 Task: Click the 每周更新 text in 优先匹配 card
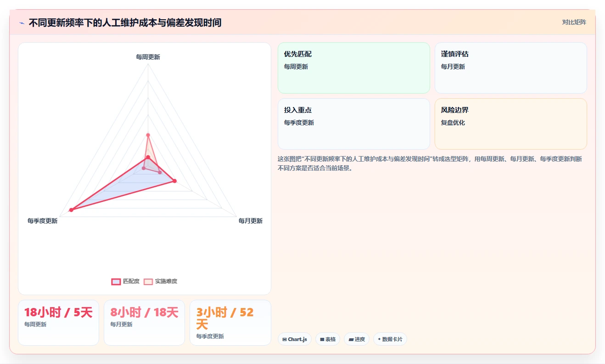point(296,67)
